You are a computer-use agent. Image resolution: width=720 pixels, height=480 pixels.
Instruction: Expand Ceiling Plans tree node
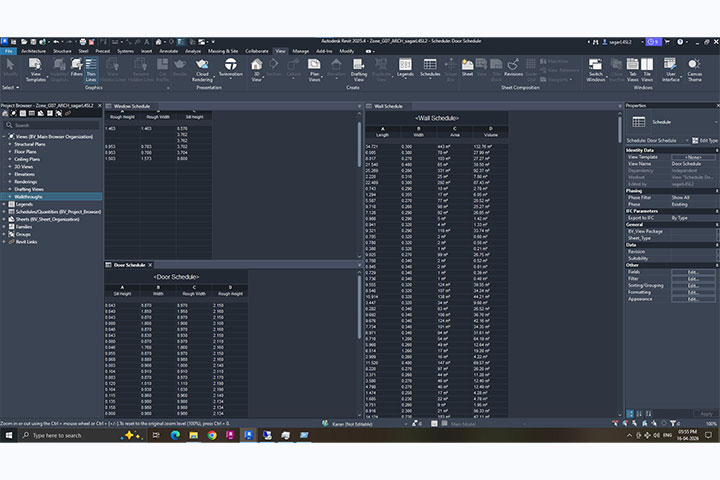coord(10,159)
